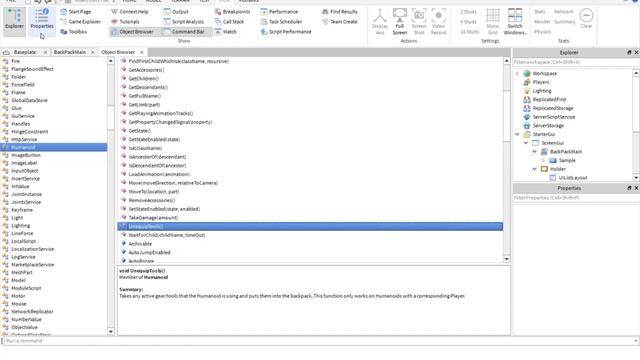
Task: Enter Full Screen mode
Action: pos(400,22)
